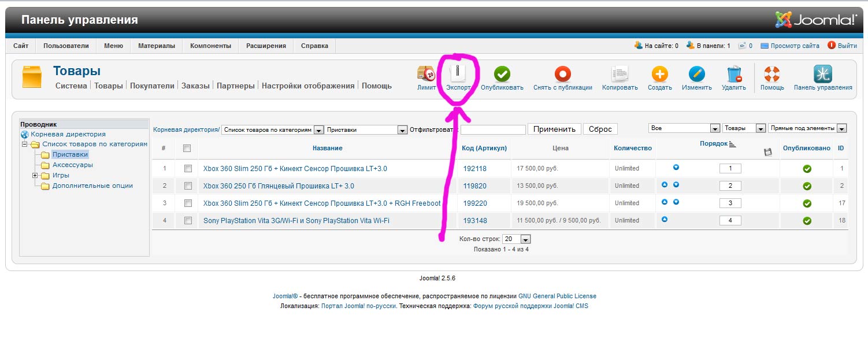Open the Настройки отображения submenu link
The width and height of the screenshot is (868, 352).
[x=308, y=86]
